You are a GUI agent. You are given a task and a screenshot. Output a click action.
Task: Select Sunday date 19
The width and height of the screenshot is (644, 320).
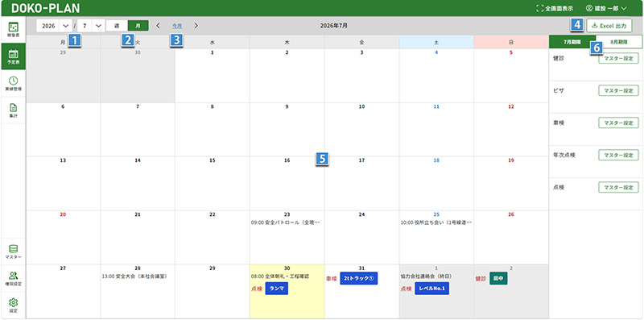pos(511,160)
